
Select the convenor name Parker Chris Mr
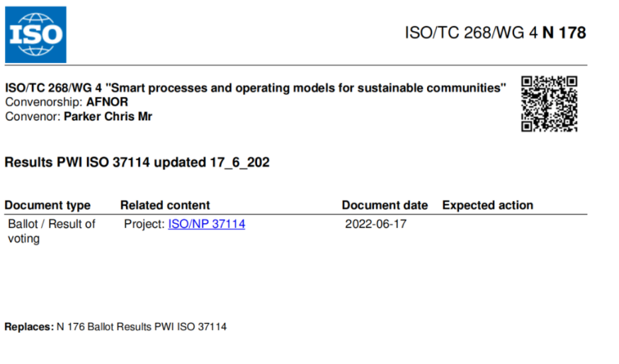tap(108, 116)
